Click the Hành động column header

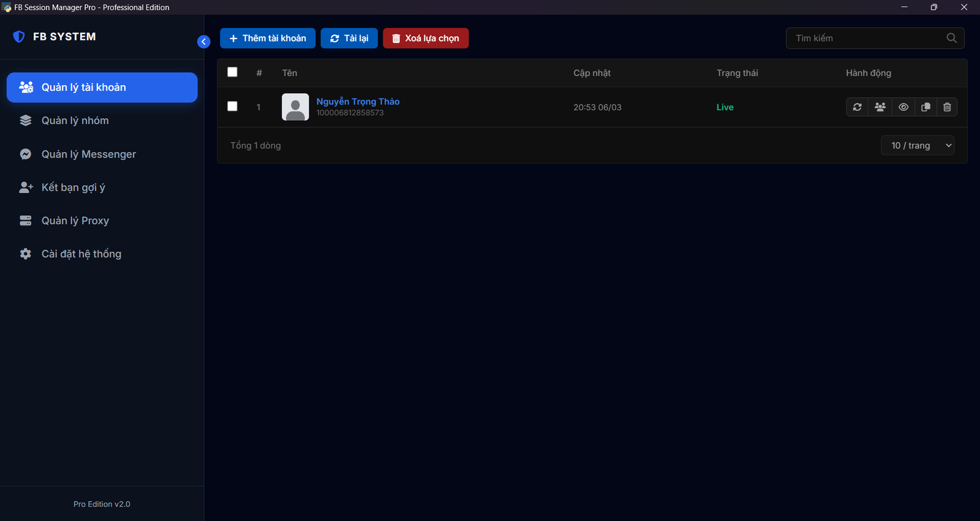tap(869, 73)
